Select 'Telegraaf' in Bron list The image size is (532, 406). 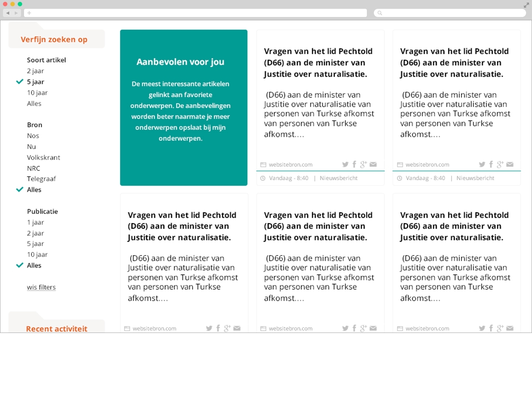(x=41, y=179)
